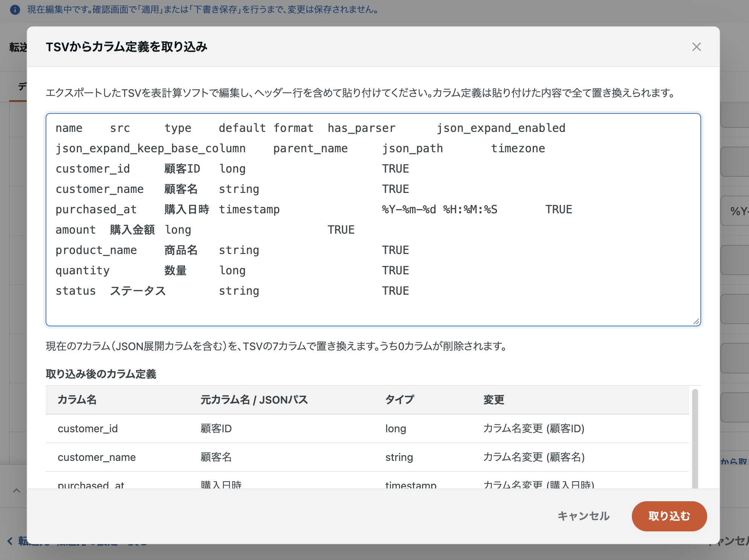
Task: Click the textarea resize handle corner
Action: coord(696,321)
